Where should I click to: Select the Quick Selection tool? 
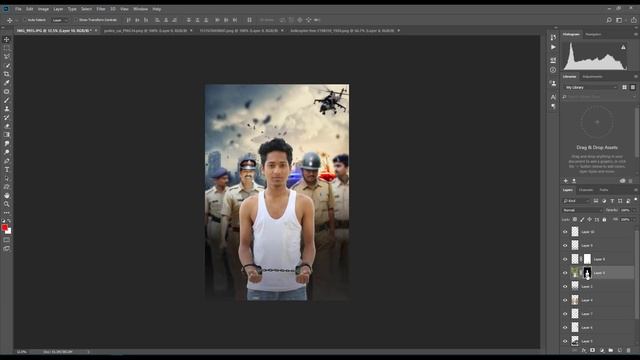7,65
